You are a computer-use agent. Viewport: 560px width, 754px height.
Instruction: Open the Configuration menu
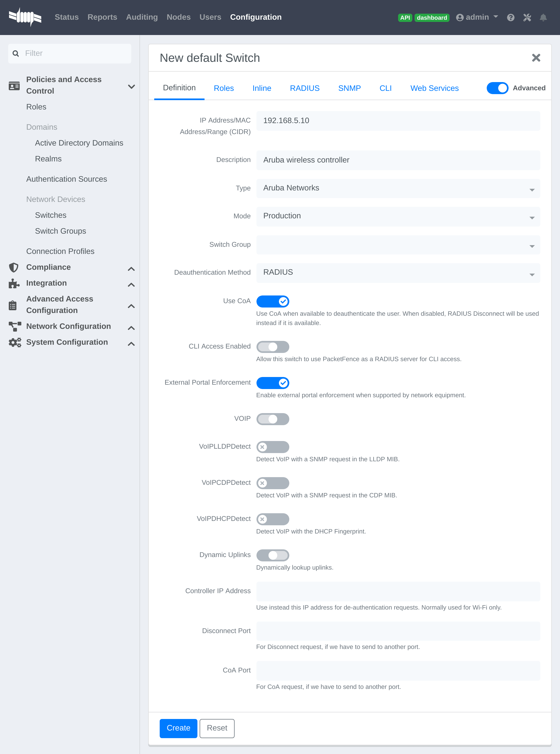(x=256, y=17)
